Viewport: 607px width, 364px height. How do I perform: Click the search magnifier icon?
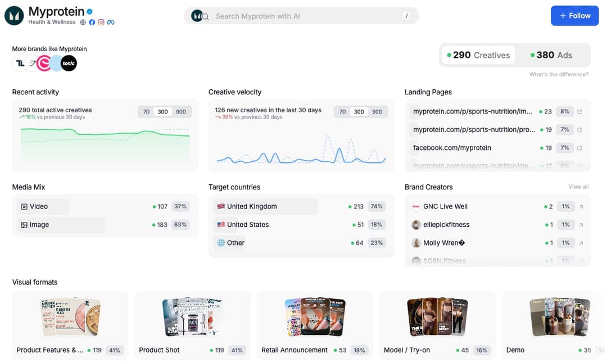(x=206, y=17)
